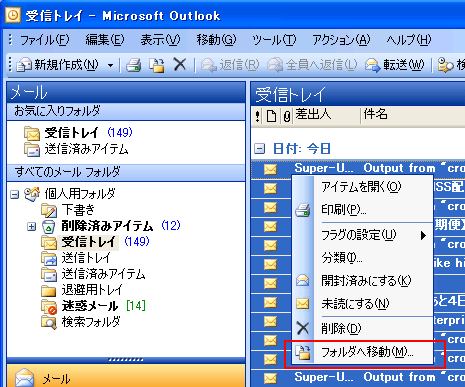The width and height of the screenshot is (465, 387).
Task: Open the ヘルプ(H) menu
Action: (x=409, y=40)
